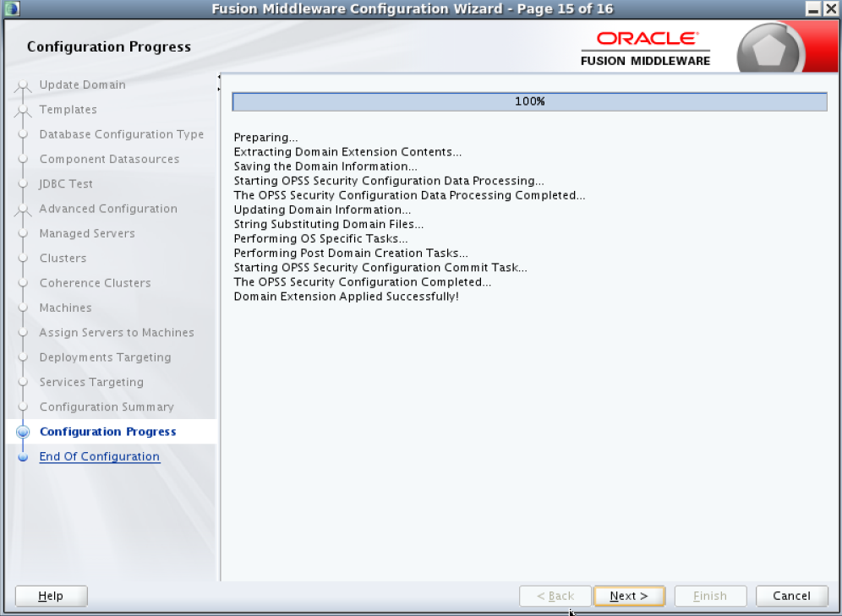Viewport: 842px width, 616px height.
Task: Select JDBC Test step
Action: pos(65,183)
